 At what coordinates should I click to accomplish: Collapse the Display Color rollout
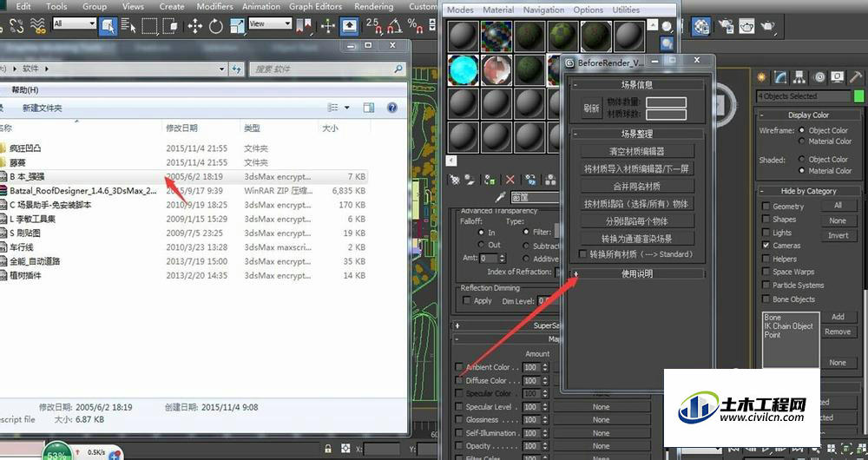808,115
